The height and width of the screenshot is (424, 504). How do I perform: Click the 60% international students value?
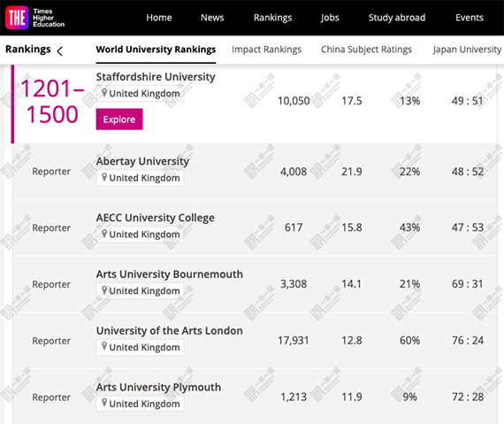click(x=409, y=341)
